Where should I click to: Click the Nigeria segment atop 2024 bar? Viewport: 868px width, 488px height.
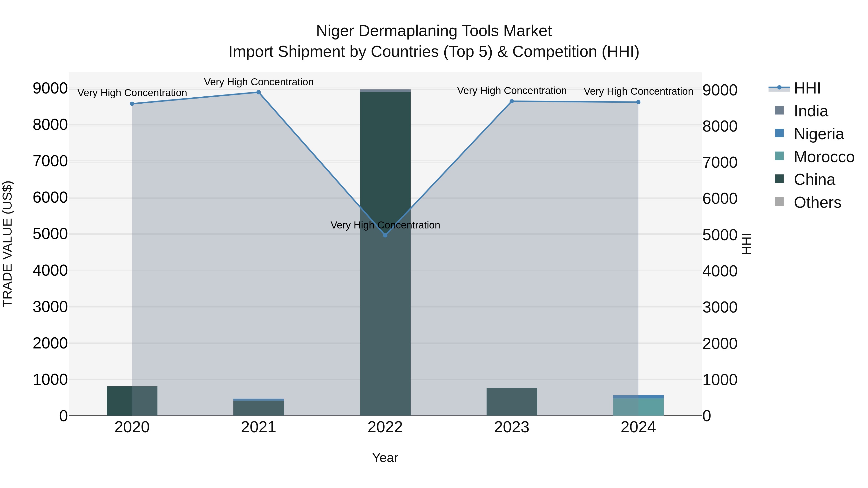pos(638,397)
